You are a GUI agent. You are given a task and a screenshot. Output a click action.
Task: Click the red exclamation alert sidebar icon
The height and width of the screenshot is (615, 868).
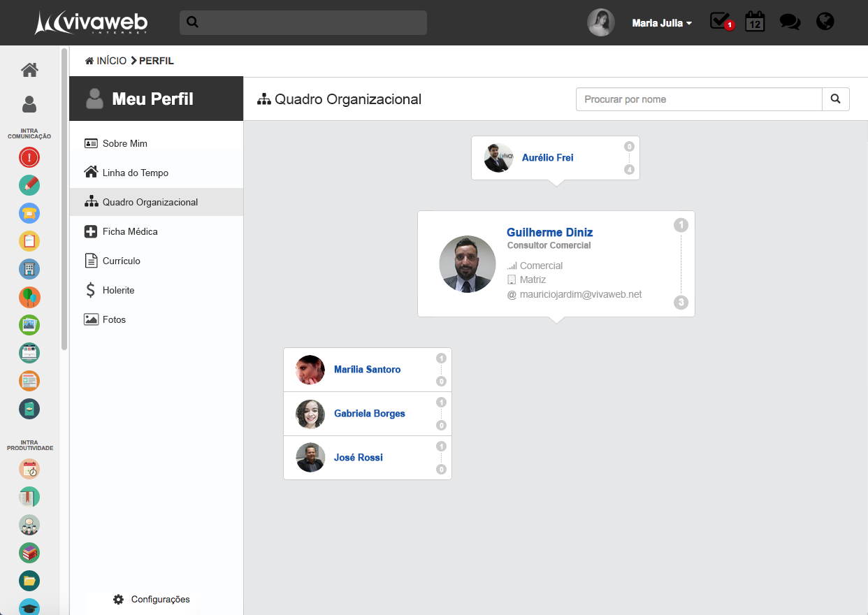(29, 157)
